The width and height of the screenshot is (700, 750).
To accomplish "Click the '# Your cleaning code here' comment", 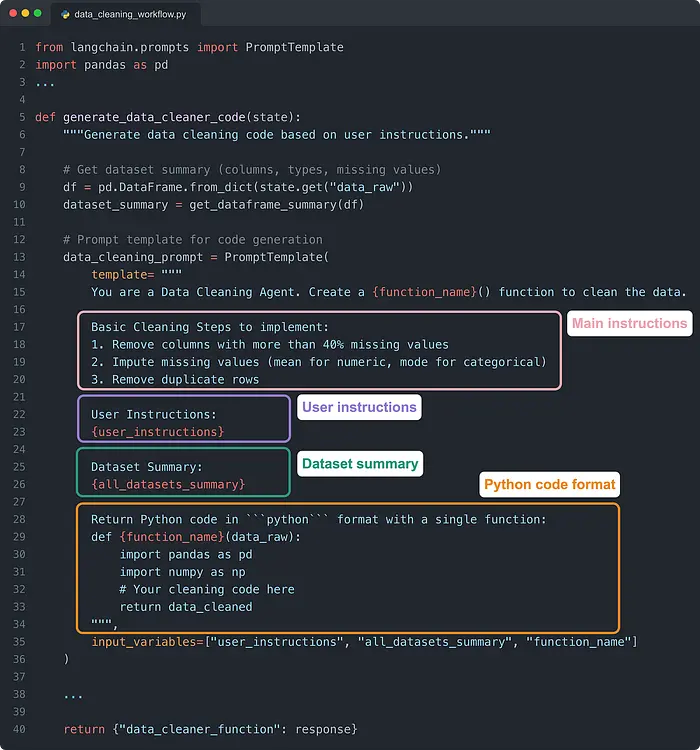I will point(207,589).
